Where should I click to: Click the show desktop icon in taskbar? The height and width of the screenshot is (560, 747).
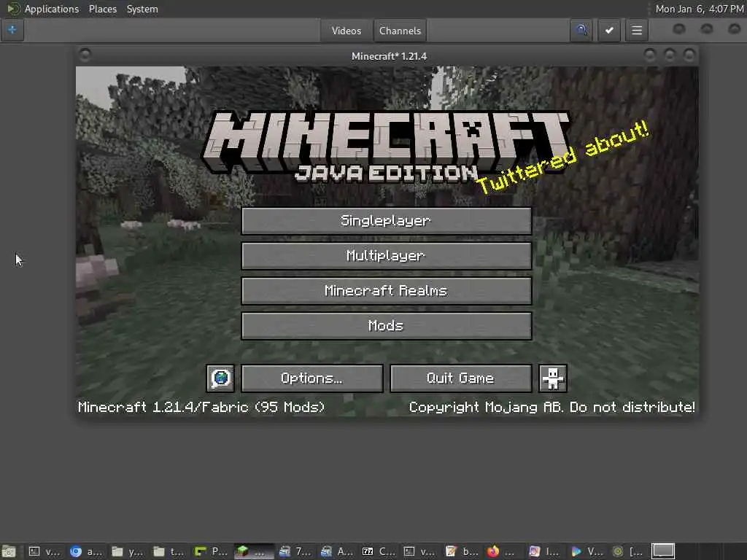(x=9, y=551)
